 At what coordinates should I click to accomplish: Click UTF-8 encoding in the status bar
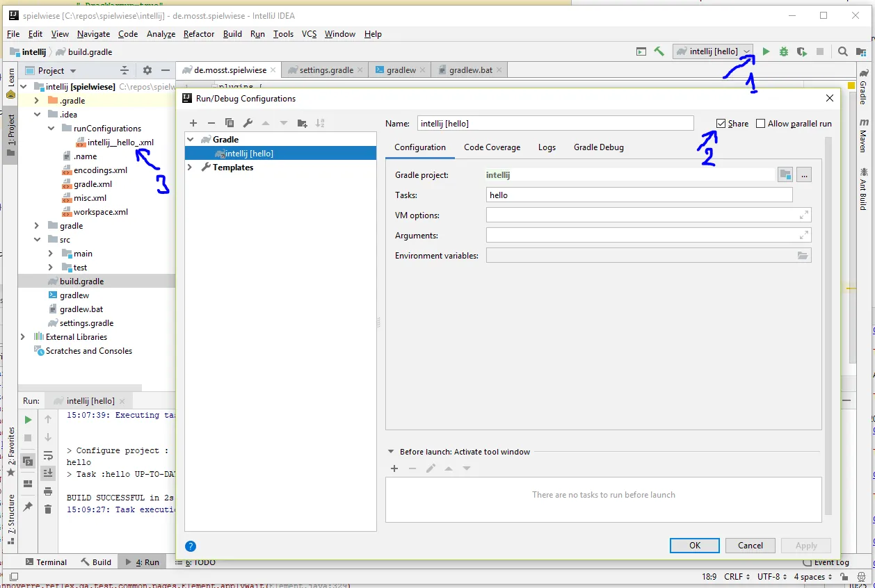tap(773, 577)
